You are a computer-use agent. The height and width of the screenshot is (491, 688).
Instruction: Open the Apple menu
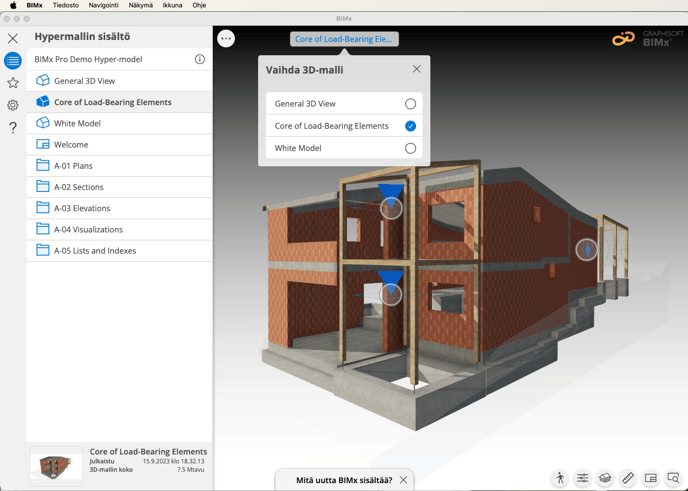point(13,5)
